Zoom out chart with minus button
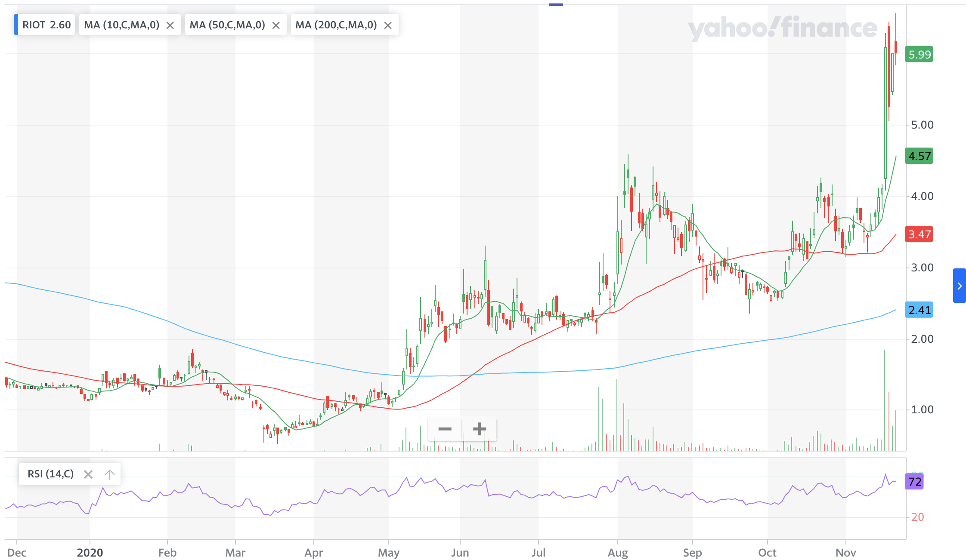The width and height of the screenshot is (966, 560). click(445, 429)
